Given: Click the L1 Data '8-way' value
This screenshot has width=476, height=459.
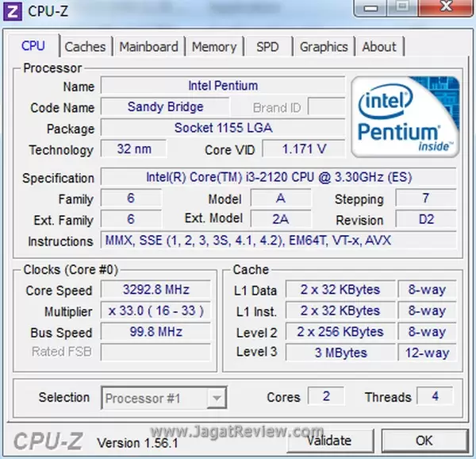Looking at the screenshot, I should pos(427,290).
